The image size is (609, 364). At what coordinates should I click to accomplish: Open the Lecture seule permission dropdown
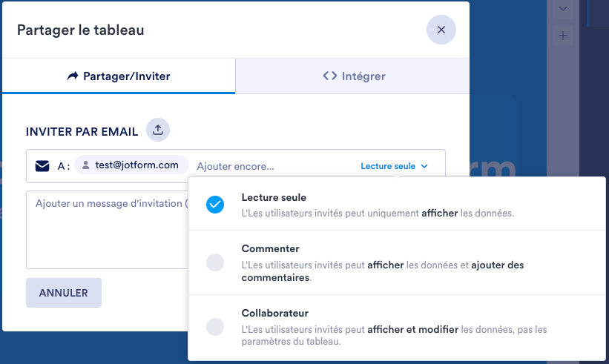(390, 166)
